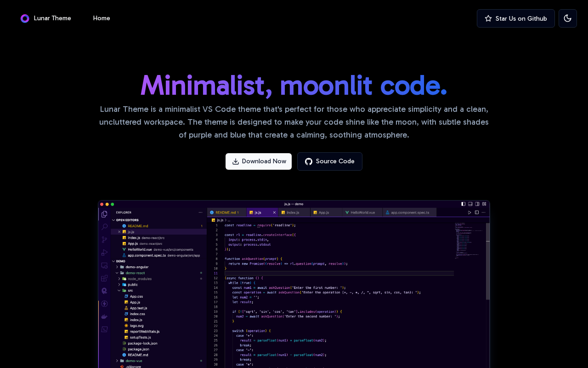Screen dimensions: 588x368
Task: Toggle the primary side bar layout icon
Action: tap(463, 204)
